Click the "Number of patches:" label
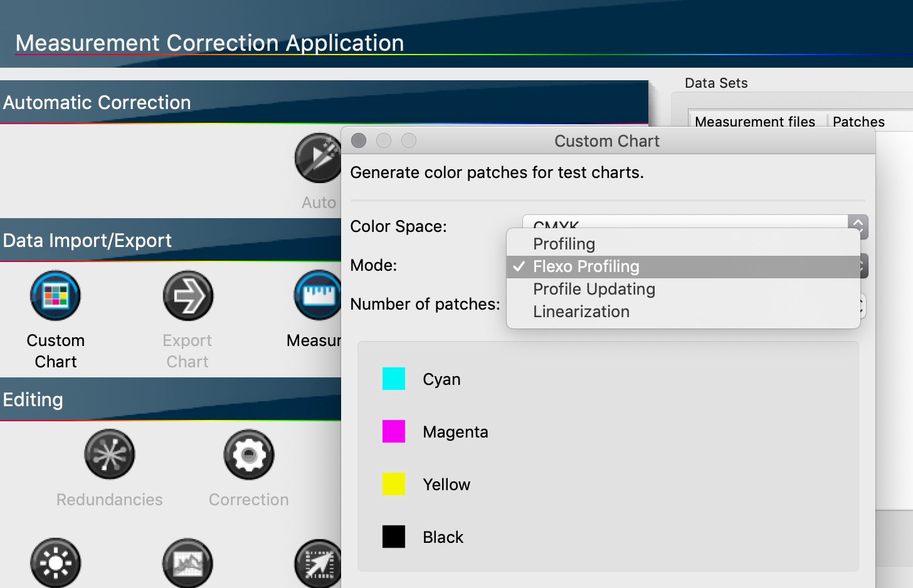Viewport: 913px width, 588px height. [425, 304]
